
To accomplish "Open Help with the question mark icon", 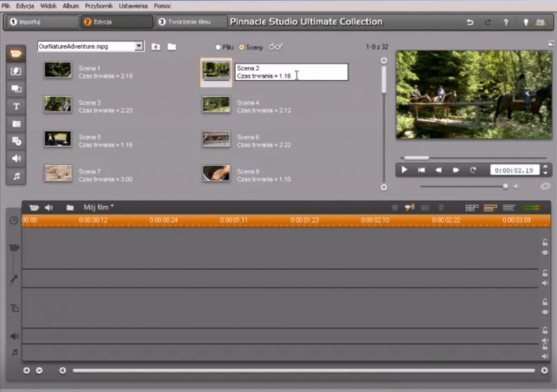I will (505, 22).
